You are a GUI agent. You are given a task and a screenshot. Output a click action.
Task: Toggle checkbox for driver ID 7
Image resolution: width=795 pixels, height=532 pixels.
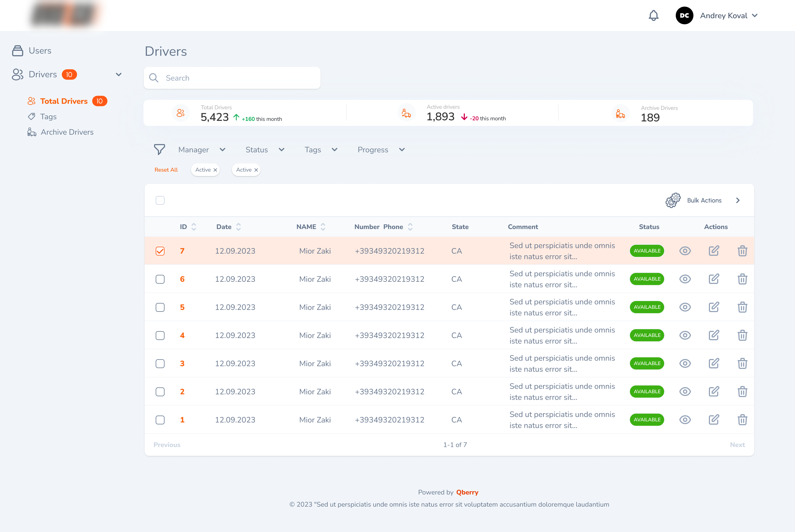click(x=160, y=250)
